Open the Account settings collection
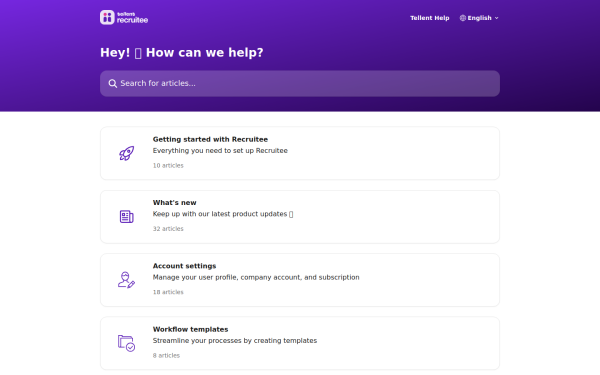This screenshot has height=375, width=600. coord(300,280)
